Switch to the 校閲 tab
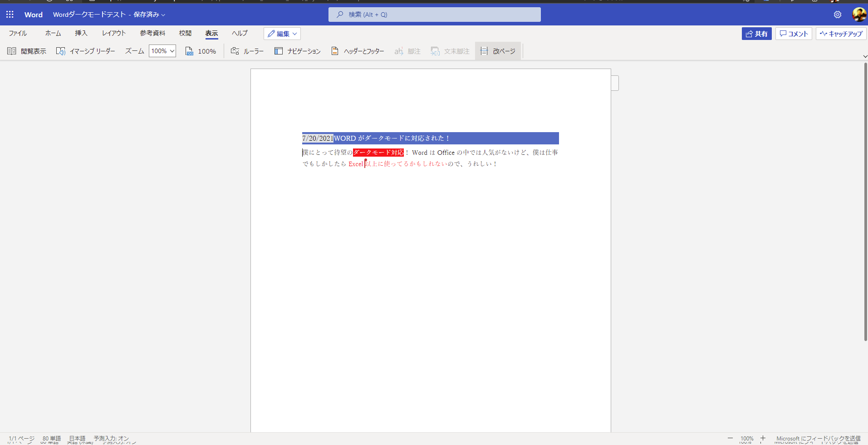Viewport: 868px width, 445px height. 185,33
